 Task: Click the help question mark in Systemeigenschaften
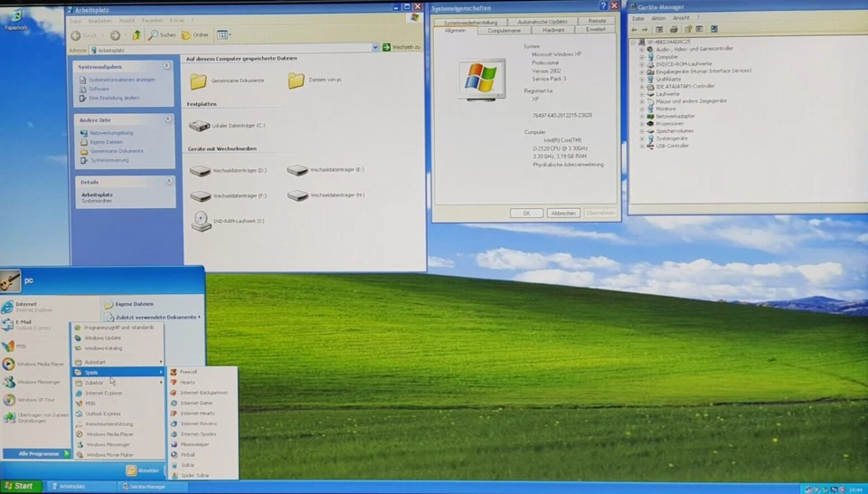(603, 5)
